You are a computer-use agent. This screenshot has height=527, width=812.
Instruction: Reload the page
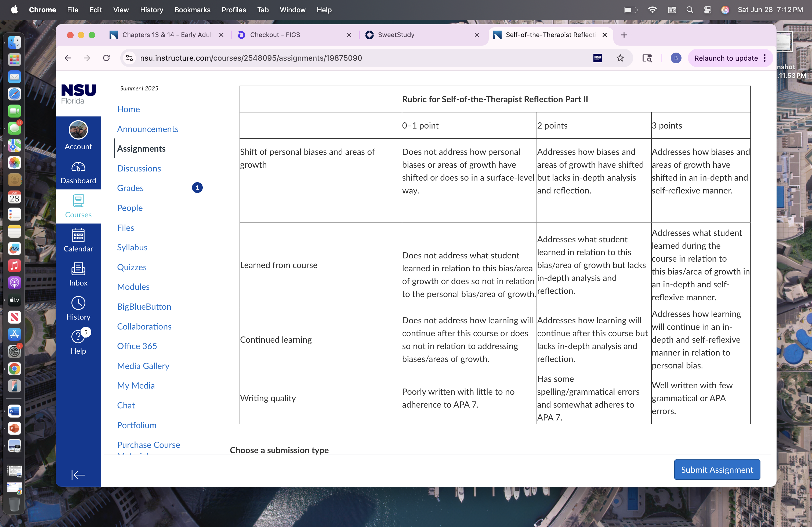(x=106, y=58)
